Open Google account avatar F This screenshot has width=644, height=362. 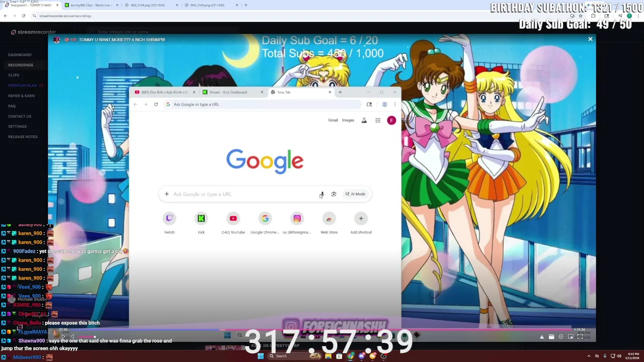(x=391, y=120)
